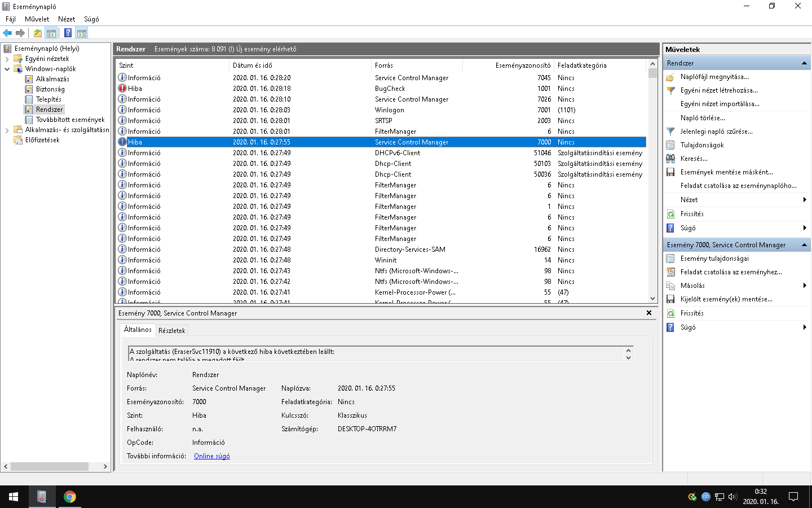
Task: Click the event list scrollbar down arrow
Action: click(x=652, y=299)
